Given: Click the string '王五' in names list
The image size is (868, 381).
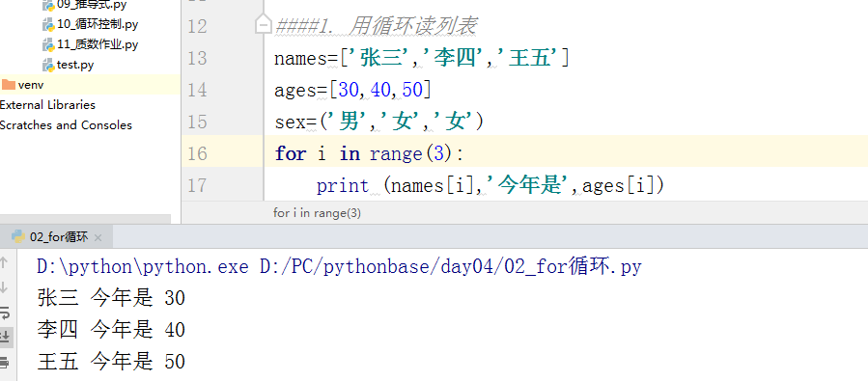Looking at the screenshot, I should (x=528, y=58).
